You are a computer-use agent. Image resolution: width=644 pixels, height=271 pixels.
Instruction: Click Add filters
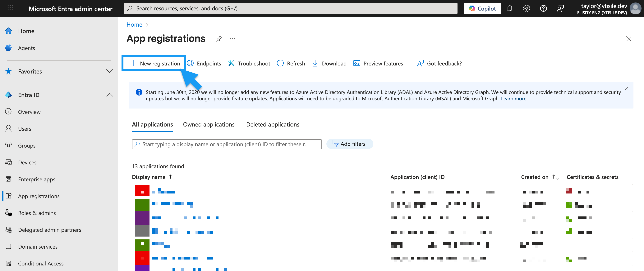[x=349, y=144]
